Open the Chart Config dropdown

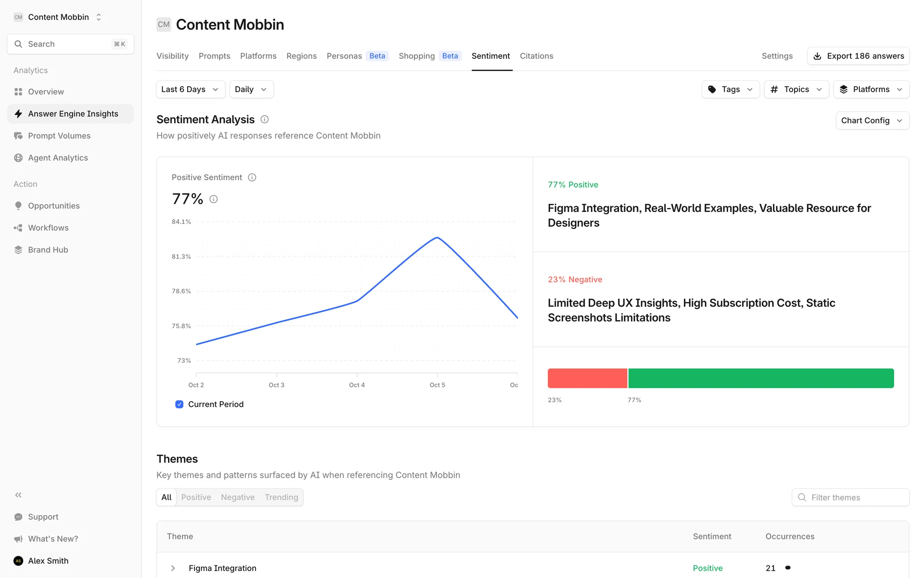click(x=872, y=120)
